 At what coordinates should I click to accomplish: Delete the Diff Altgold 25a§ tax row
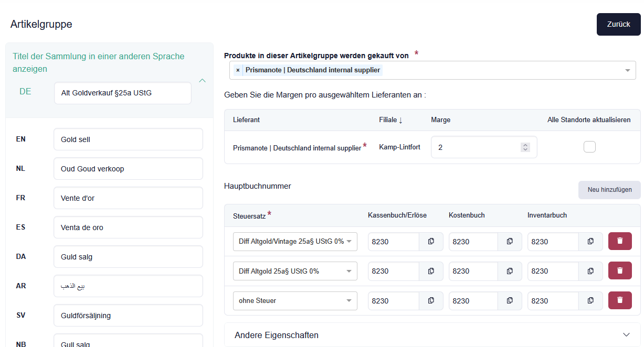click(x=620, y=270)
